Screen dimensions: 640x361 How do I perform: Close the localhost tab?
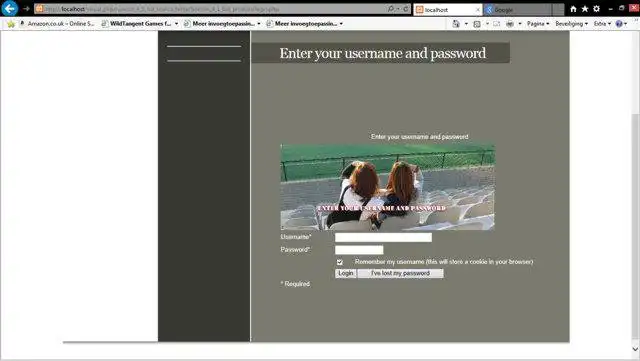(478, 9)
